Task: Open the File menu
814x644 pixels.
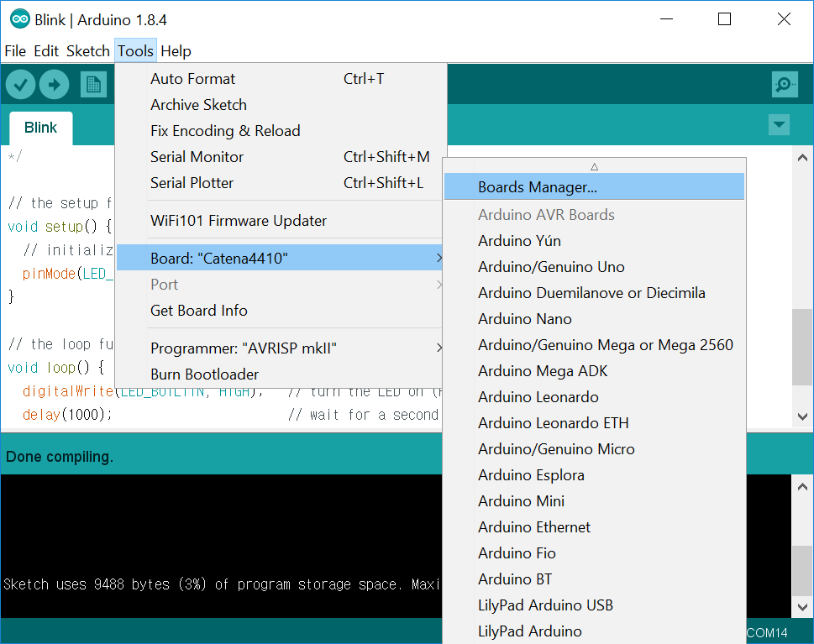Action: (x=16, y=51)
